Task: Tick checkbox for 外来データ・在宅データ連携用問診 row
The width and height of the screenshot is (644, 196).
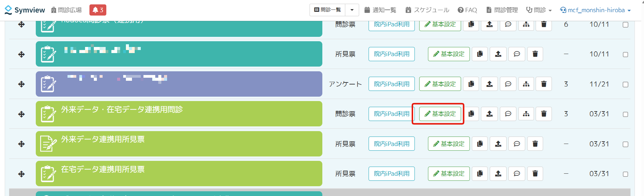Action: point(625,114)
